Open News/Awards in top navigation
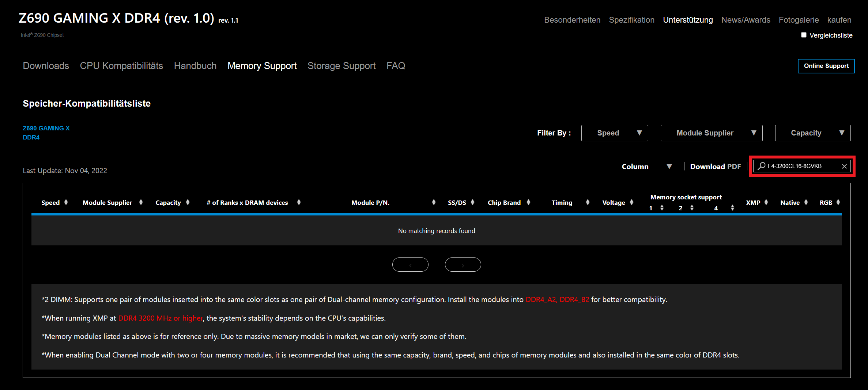The height and width of the screenshot is (390, 868). tap(746, 20)
